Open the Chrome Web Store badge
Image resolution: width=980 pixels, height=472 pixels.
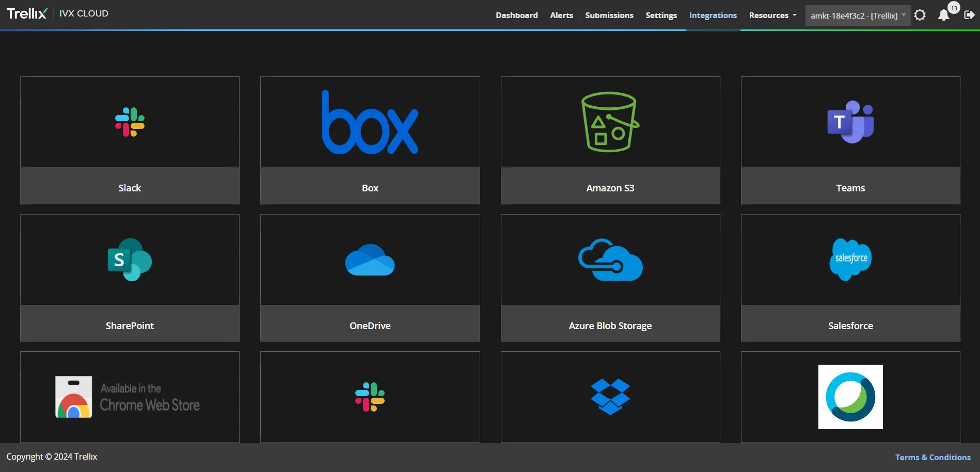point(128,397)
